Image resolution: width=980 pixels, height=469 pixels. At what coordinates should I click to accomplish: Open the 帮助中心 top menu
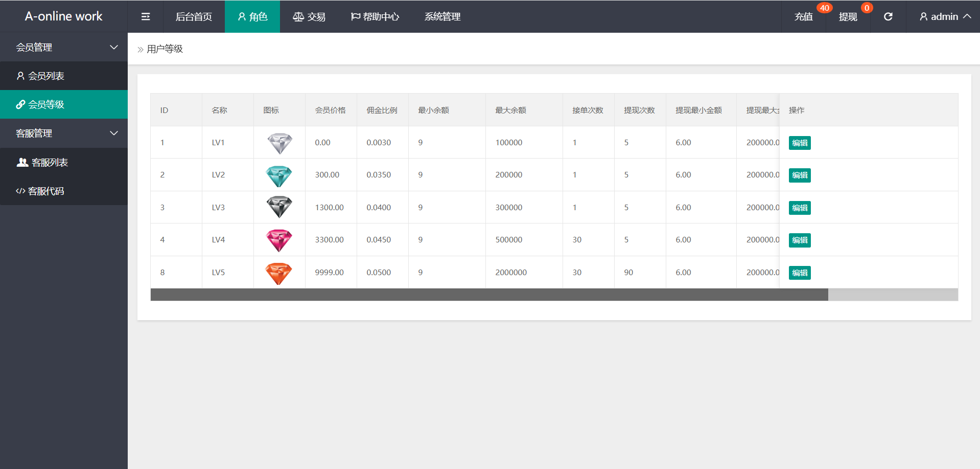coord(375,17)
